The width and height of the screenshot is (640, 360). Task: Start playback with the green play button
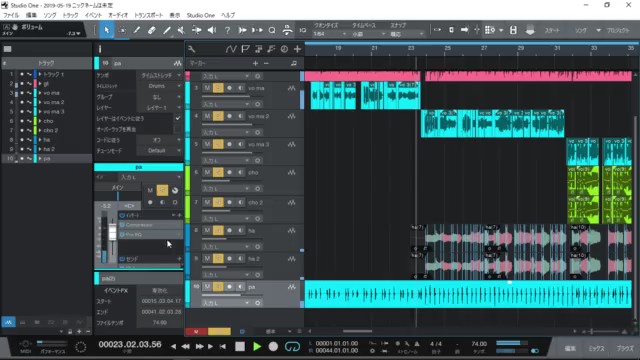pyautogui.click(x=257, y=347)
